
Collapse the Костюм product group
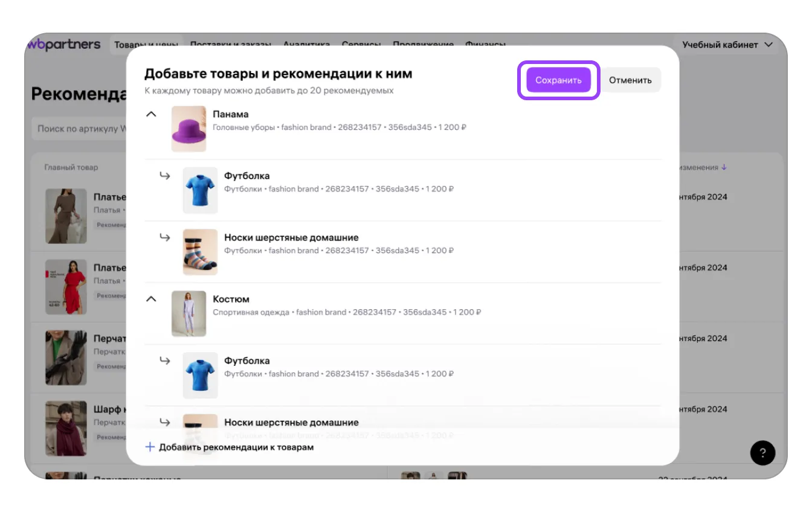click(152, 299)
